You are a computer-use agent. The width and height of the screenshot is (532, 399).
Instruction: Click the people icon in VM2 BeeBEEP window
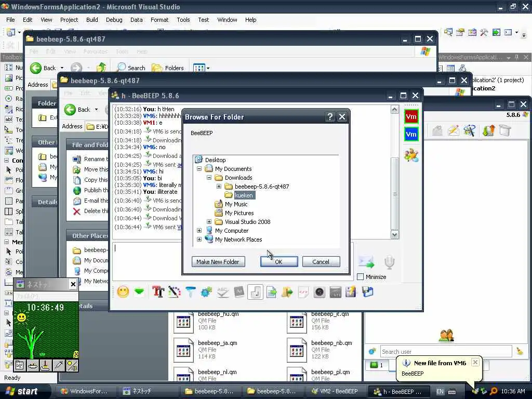point(446,335)
